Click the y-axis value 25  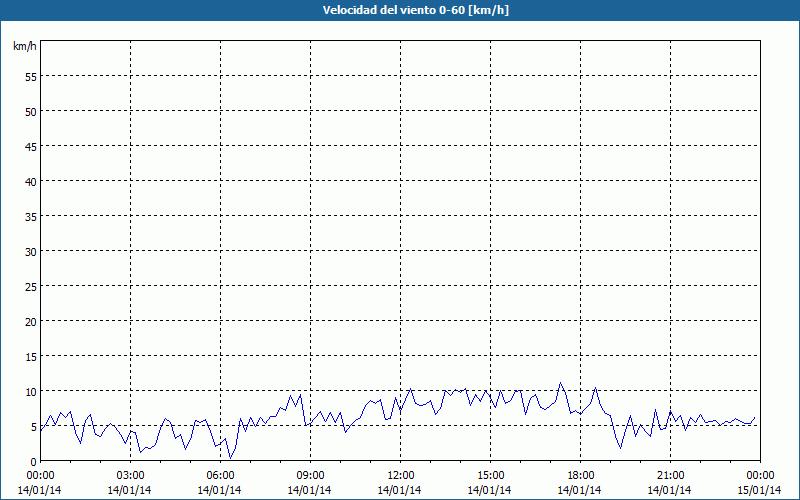click(31, 287)
